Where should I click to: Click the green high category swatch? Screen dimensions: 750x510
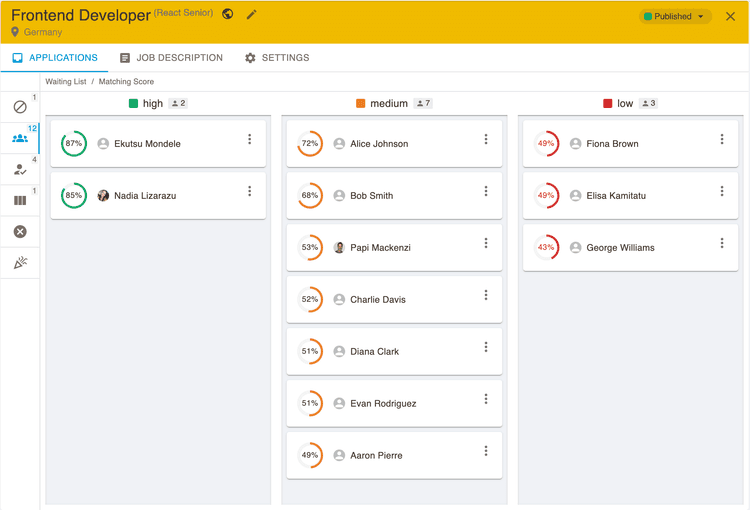(133, 104)
